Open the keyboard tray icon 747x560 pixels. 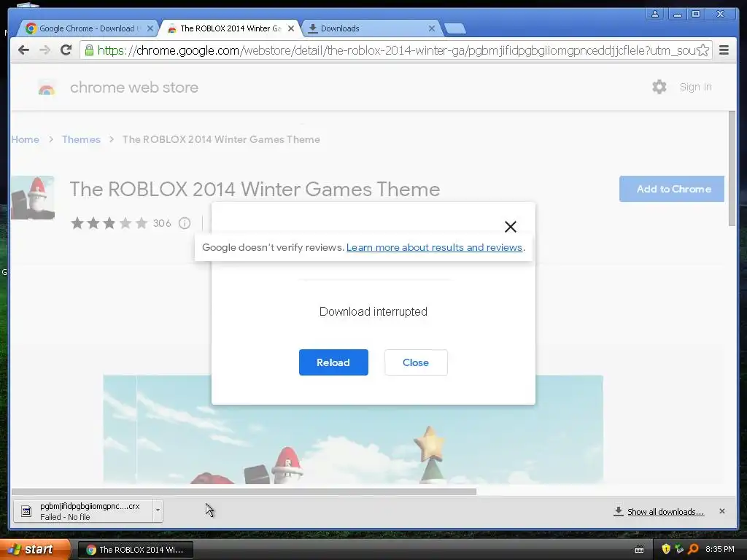click(639, 550)
